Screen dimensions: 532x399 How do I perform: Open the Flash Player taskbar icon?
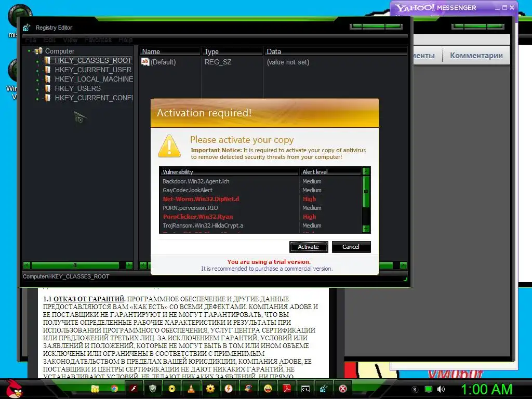(x=134, y=389)
